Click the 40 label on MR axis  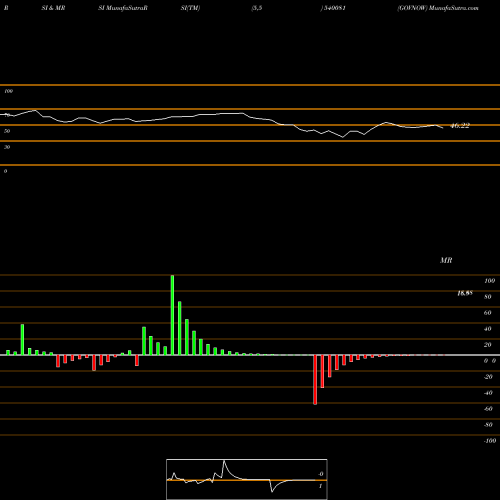click(488, 329)
